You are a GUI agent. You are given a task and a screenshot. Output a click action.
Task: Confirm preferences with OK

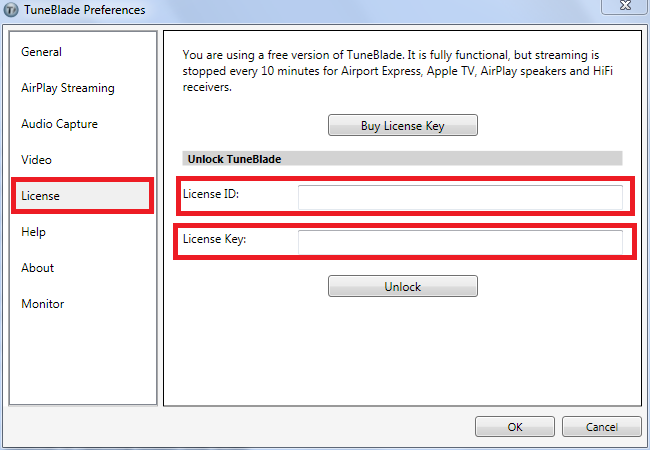click(x=514, y=427)
